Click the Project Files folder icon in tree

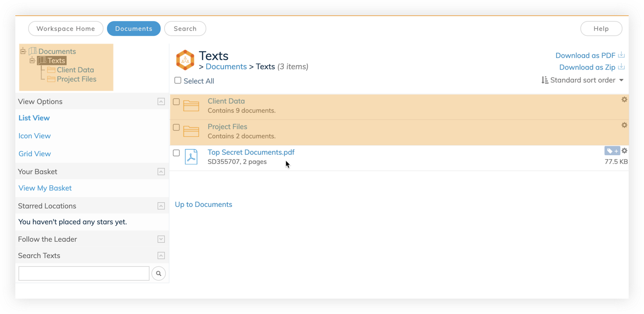click(51, 79)
